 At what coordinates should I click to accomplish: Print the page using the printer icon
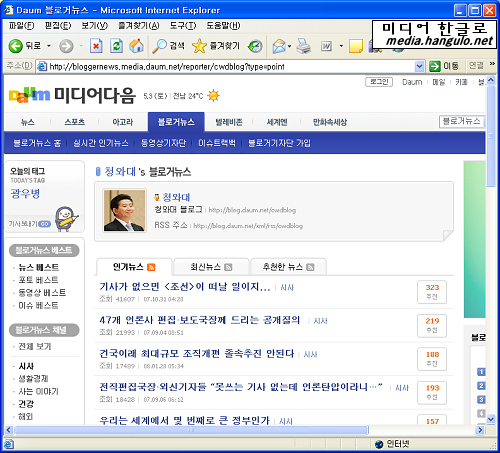[304, 46]
